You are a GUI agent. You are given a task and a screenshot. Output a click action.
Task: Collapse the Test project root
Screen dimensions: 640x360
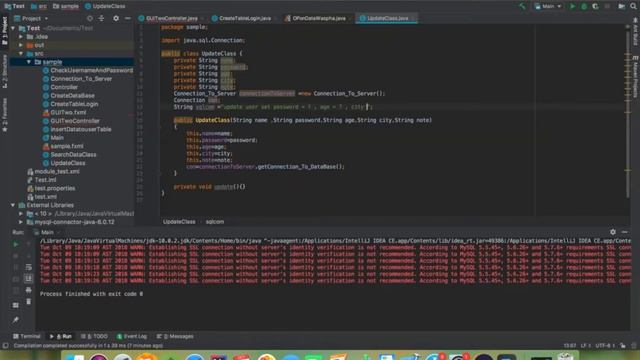pyautogui.click(x=13, y=28)
